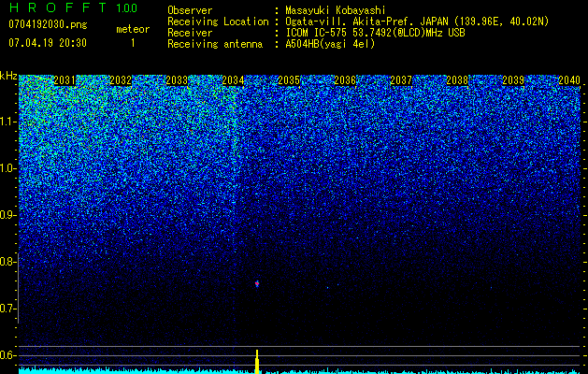The image size is (588, 374).
Task: Click the 1.0 kHz axis label
Action: tap(8, 168)
